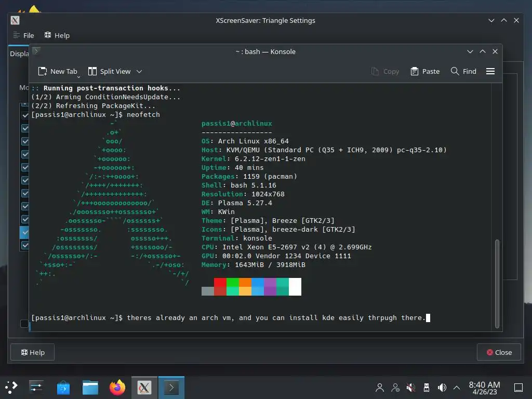Viewport: 532px width, 399px height.
Task: Click the 'DE: Plasma 5.27.4' line
Action: 236,203
